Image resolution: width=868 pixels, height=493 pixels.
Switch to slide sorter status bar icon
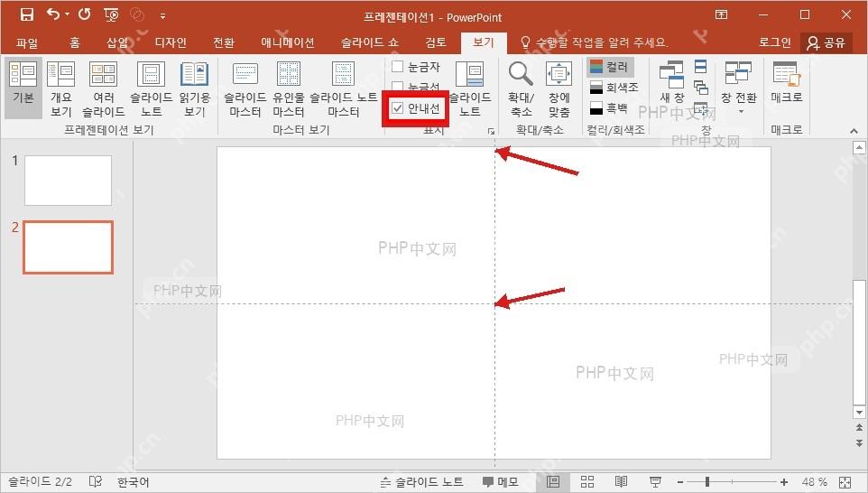587,482
